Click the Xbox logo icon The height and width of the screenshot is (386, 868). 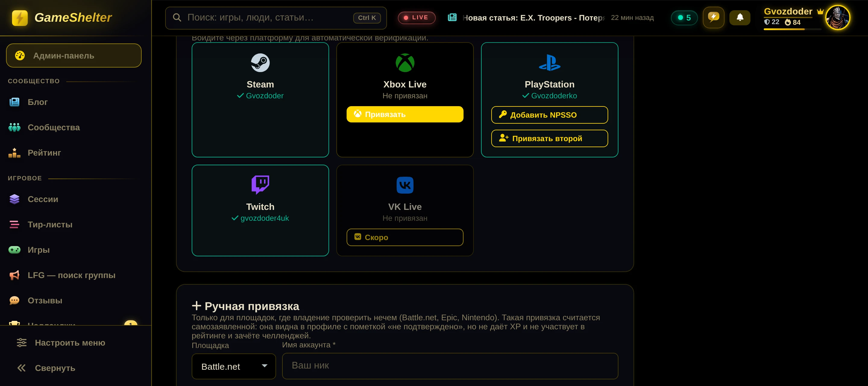(405, 63)
